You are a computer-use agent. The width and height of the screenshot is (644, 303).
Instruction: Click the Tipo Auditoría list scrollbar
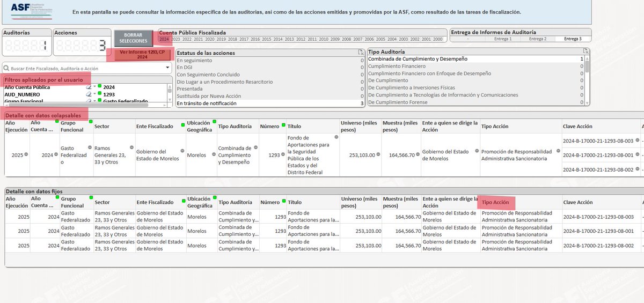click(587, 80)
